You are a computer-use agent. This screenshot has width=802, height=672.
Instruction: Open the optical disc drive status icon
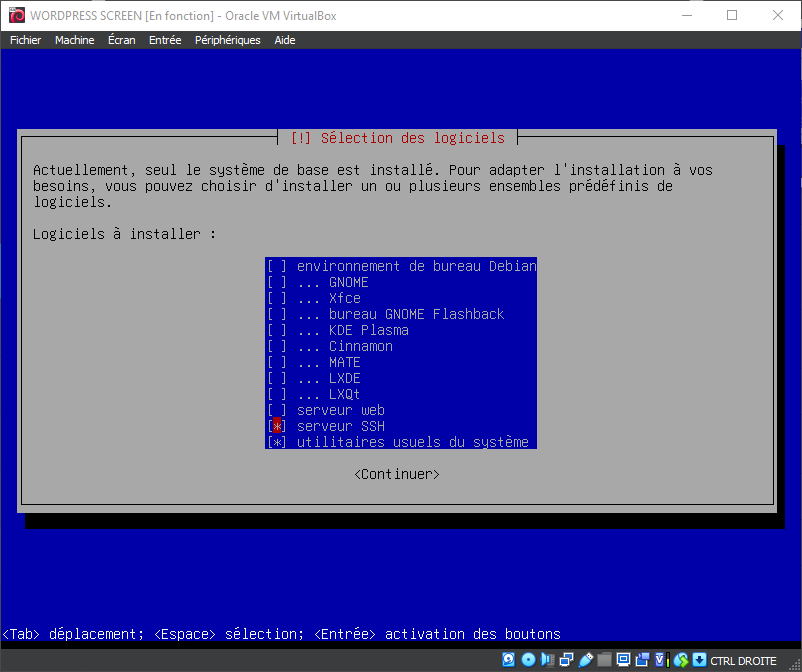(528, 660)
